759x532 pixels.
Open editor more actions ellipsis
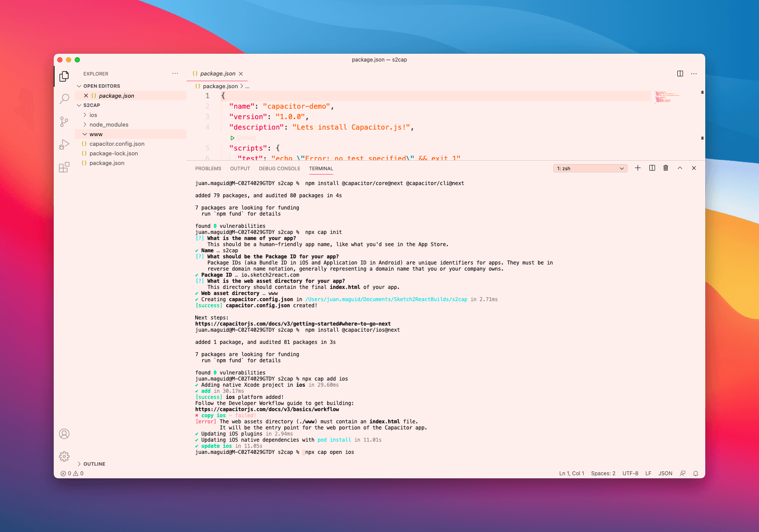click(x=694, y=74)
